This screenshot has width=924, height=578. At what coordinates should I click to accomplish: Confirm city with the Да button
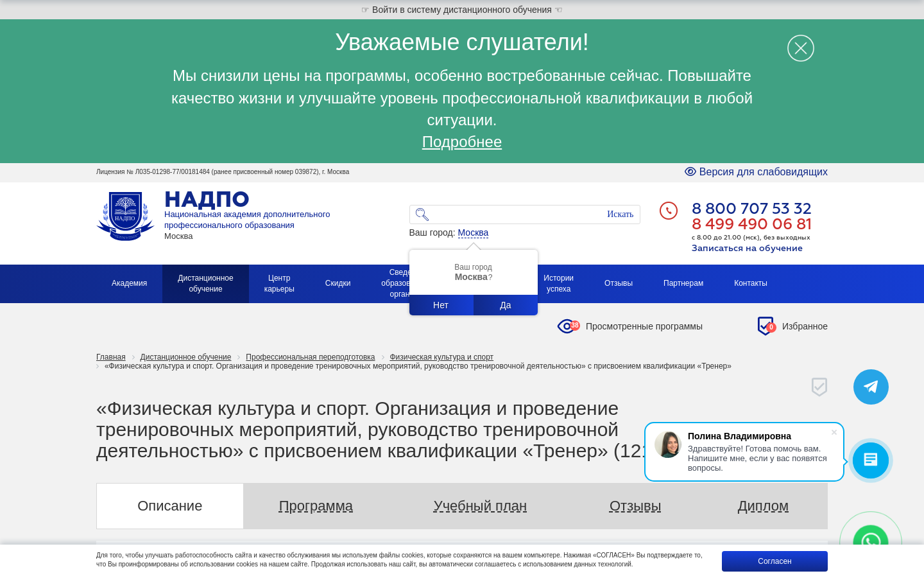click(506, 305)
